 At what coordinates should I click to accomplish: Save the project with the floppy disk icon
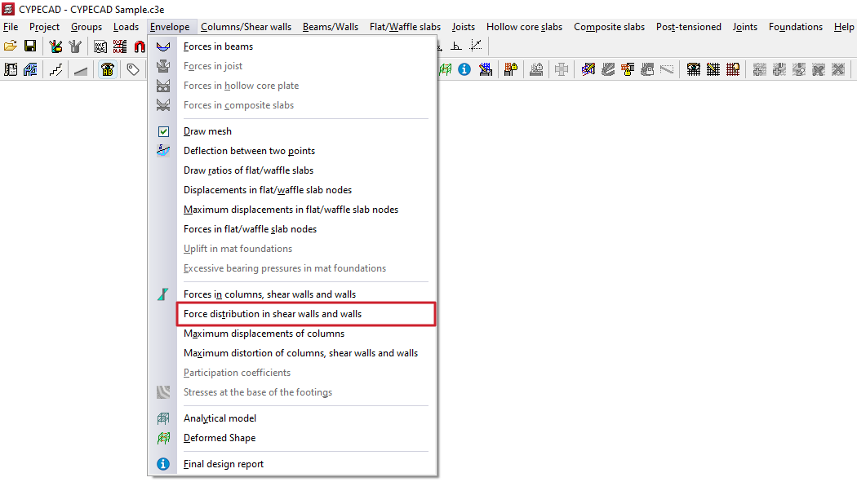(x=30, y=46)
